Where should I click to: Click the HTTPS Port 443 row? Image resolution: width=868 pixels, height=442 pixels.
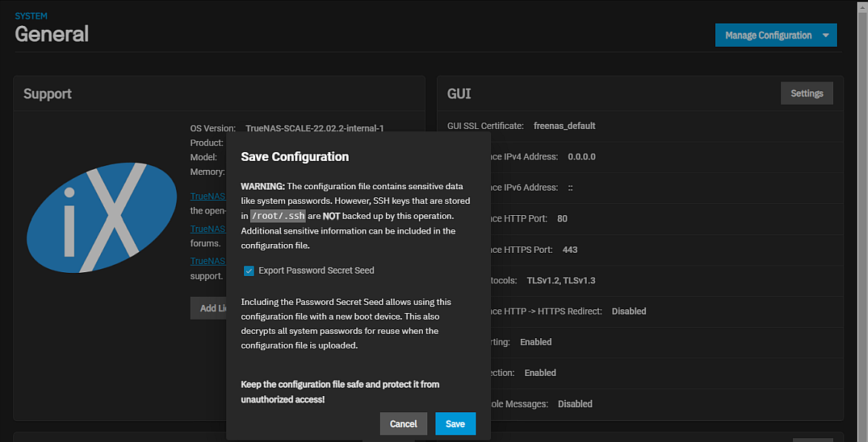(x=570, y=250)
